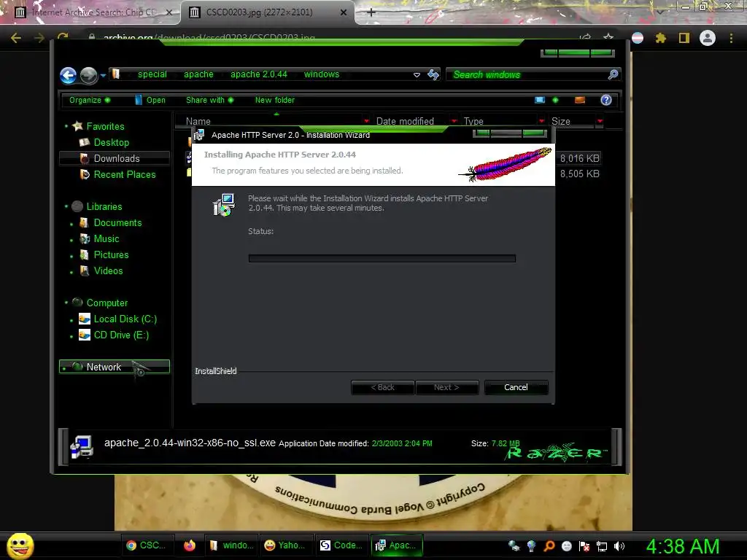Go back in the Explorer window

click(68, 75)
